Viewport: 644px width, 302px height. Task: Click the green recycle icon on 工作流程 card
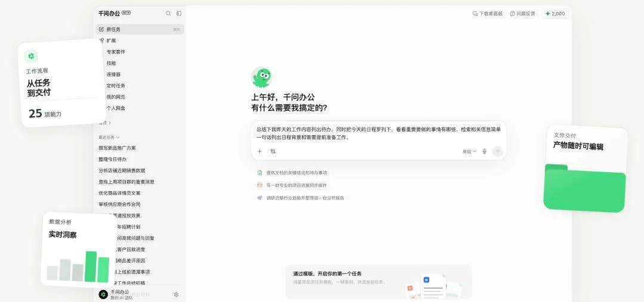pos(31,56)
